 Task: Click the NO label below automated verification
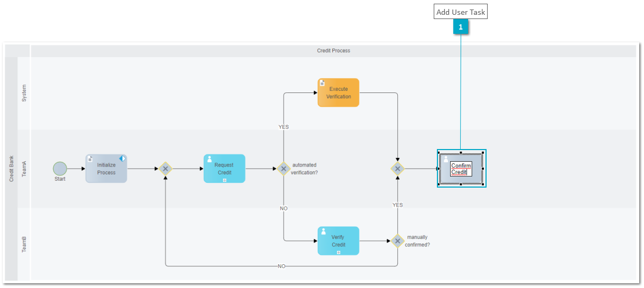284,209
